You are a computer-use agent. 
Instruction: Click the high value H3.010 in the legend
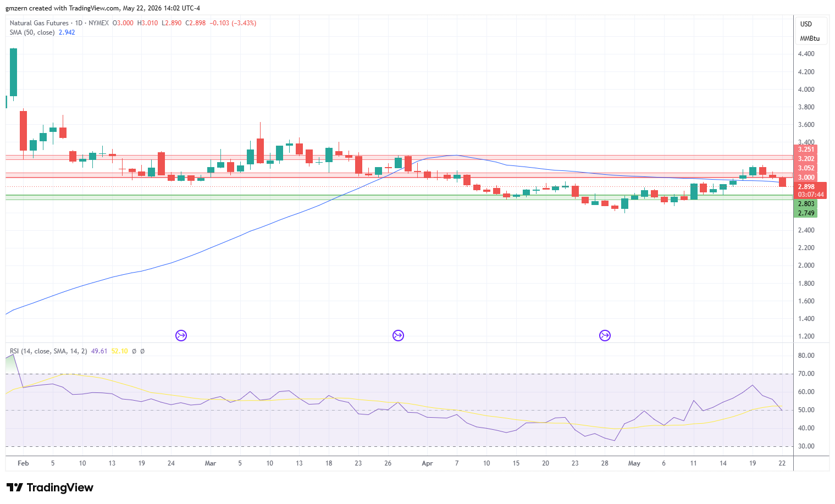click(x=147, y=23)
